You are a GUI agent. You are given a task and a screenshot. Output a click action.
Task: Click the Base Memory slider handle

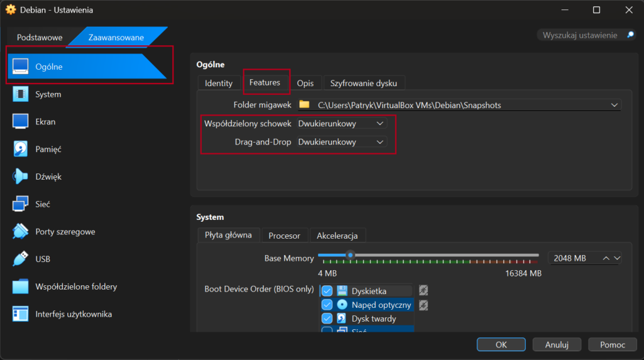(350, 255)
